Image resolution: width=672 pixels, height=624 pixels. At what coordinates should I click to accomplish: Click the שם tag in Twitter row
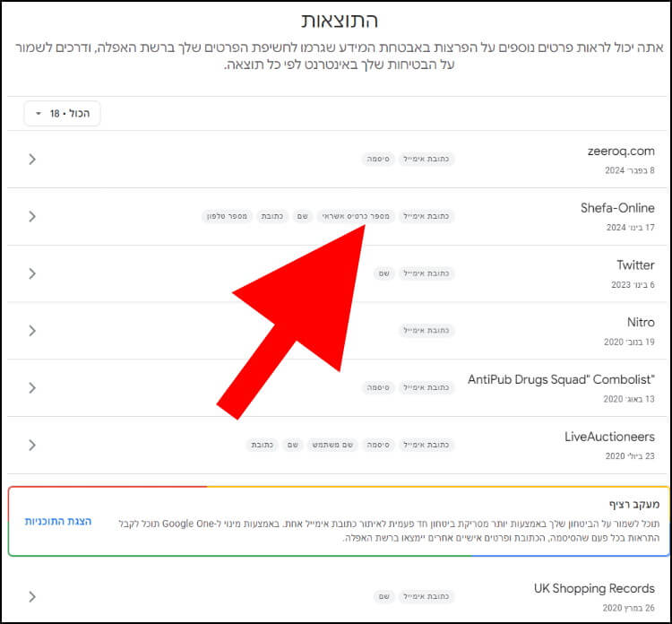pyautogui.click(x=384, y=273)
